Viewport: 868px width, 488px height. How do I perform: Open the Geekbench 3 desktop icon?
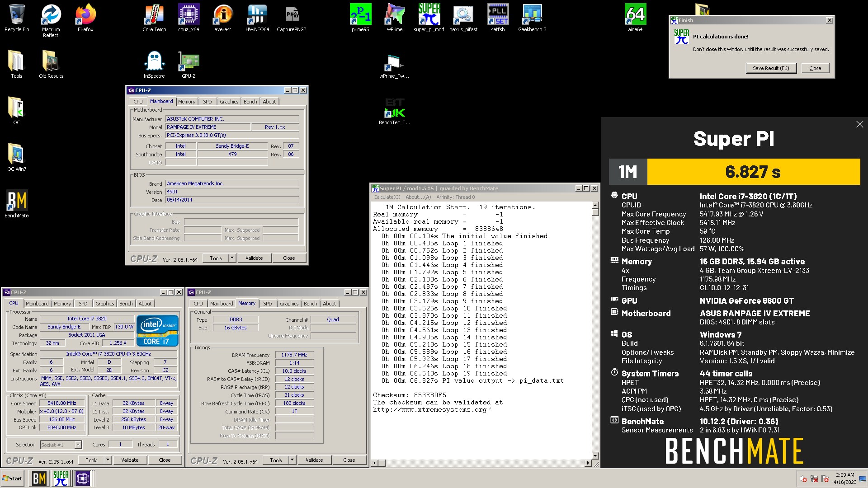532,18
